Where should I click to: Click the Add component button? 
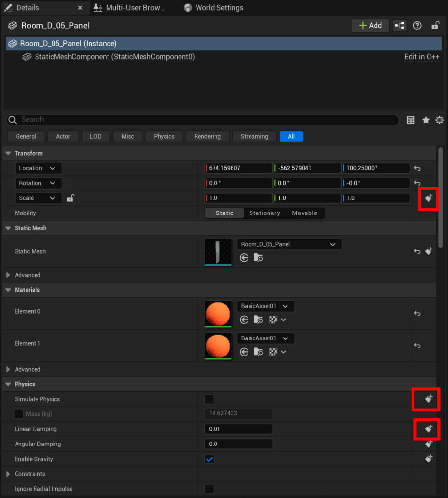point(370,26)
